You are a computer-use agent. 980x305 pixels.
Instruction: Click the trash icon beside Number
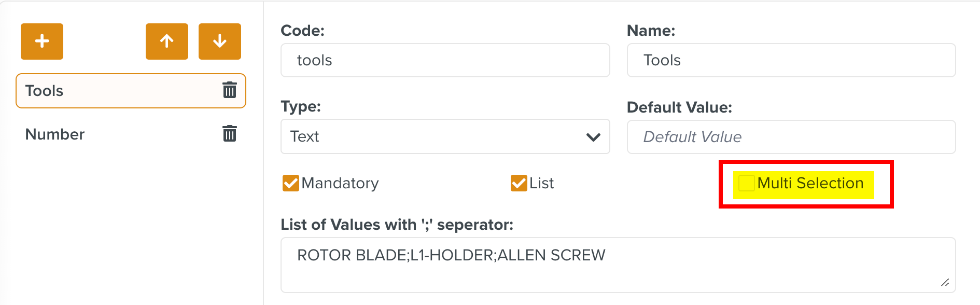tap(230, 134)
